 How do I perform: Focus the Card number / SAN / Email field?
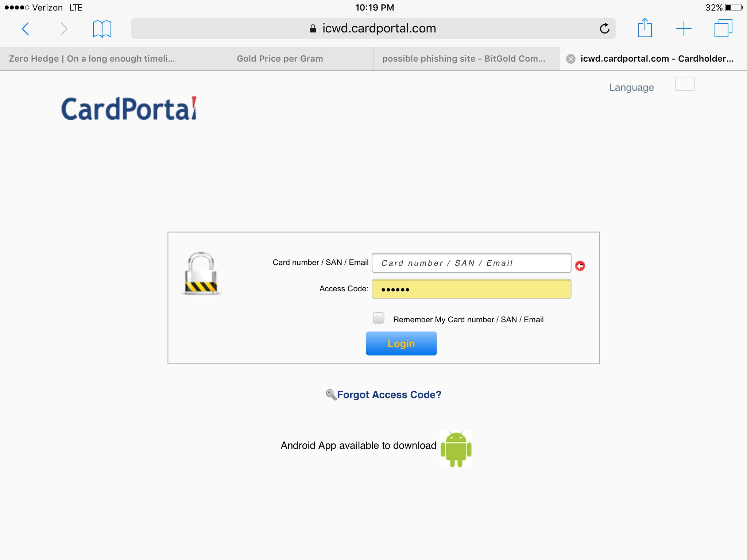[471, 263]
